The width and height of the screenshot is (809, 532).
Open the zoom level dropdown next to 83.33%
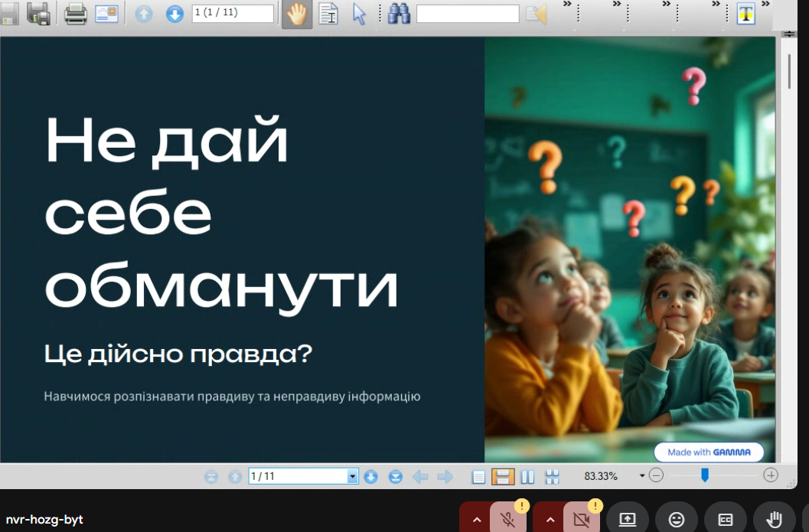pos(642,475)
